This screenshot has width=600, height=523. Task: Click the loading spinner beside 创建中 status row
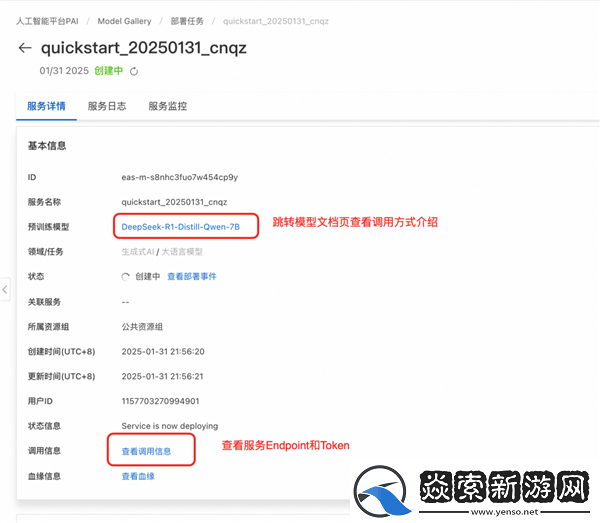tap(126, 277)
